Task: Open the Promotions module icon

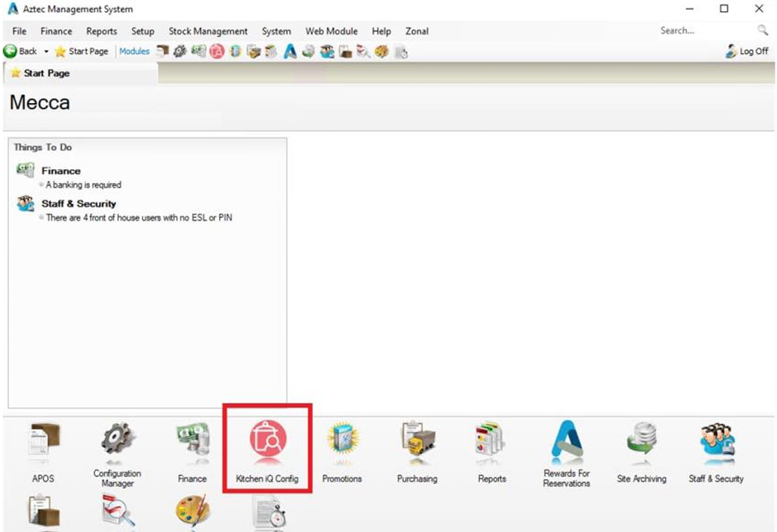Action: (342, 442)
